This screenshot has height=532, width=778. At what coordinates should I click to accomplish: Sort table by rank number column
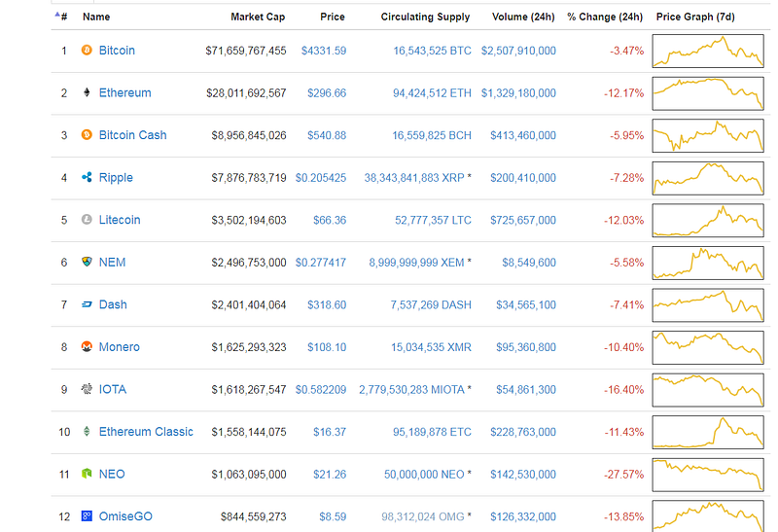pyautogui.click(x=61, y=17)
